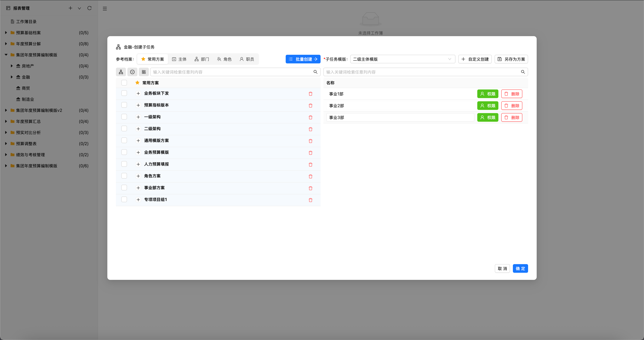The height and width of the screenshot is (340, 644).
Task: Click the 确定 confirm button
Action: point(520,268)
